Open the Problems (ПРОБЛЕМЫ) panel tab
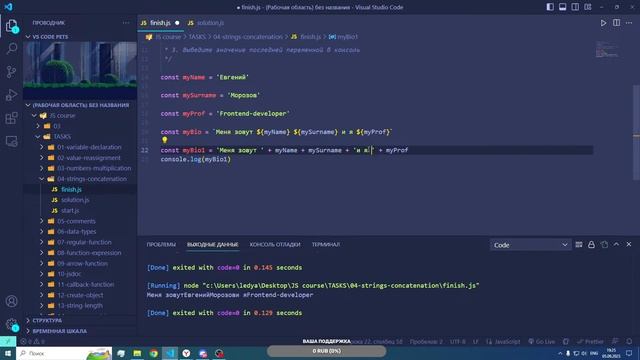Screen dimensions: 640x360 (x=161, y=244)
